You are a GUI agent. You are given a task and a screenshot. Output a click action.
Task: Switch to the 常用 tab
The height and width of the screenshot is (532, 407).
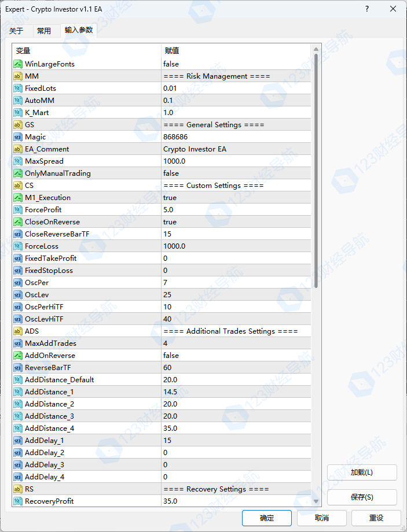click(x=44, y=31)
